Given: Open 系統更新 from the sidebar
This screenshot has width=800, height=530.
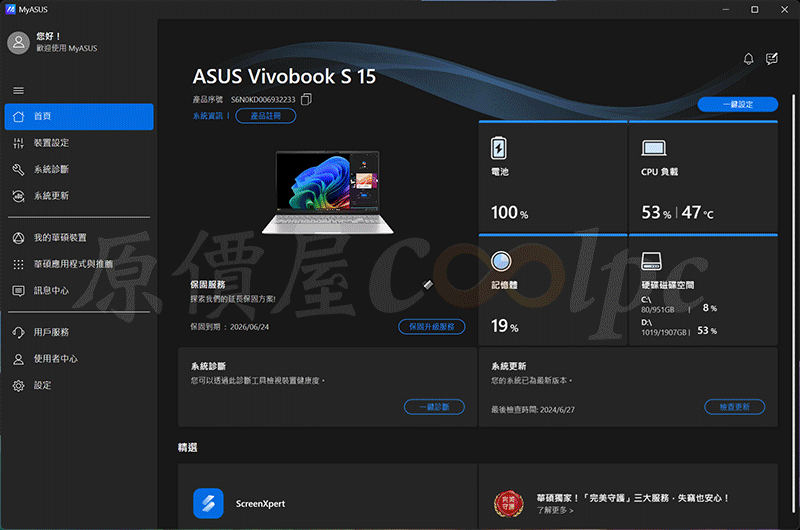Looking at the screenshot, I should point(79,196).
